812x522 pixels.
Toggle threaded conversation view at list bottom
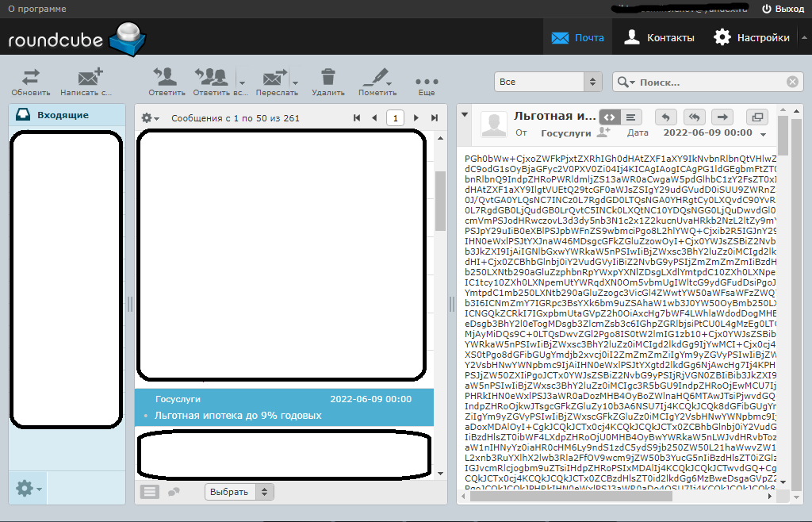tap(174, 491)
